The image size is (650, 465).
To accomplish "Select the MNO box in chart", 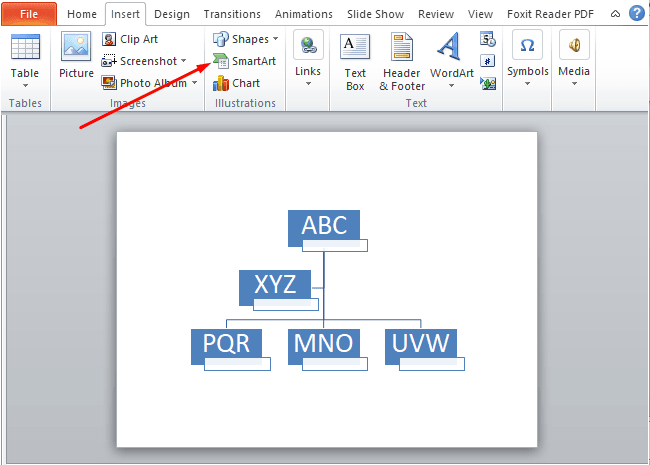I will (x=324, y=343).
